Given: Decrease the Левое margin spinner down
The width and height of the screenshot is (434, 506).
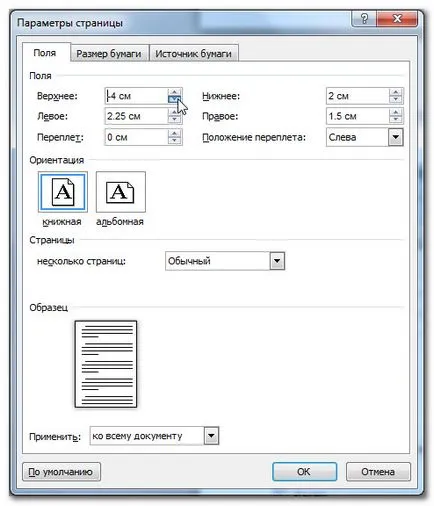Looking at the screenshot, I should [174, 120].
